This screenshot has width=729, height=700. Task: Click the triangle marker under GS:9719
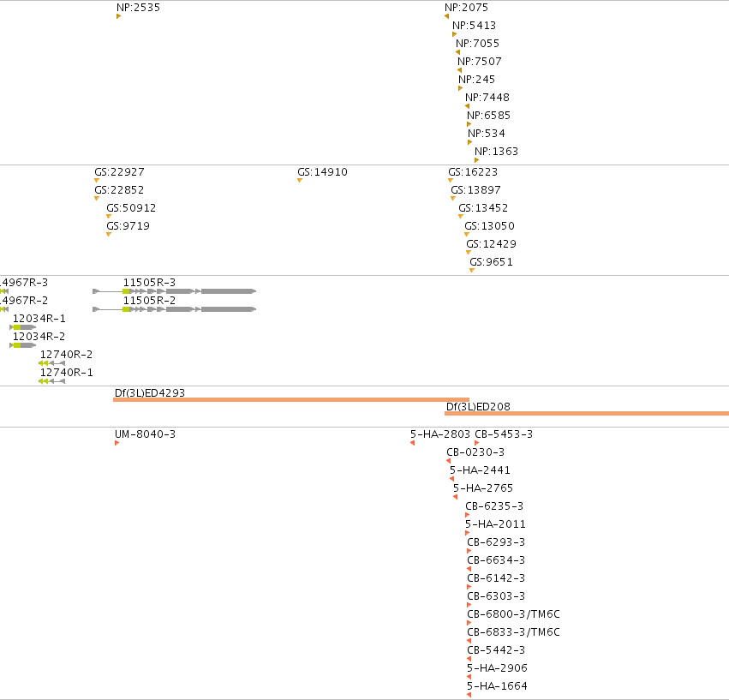click(109, 235)
